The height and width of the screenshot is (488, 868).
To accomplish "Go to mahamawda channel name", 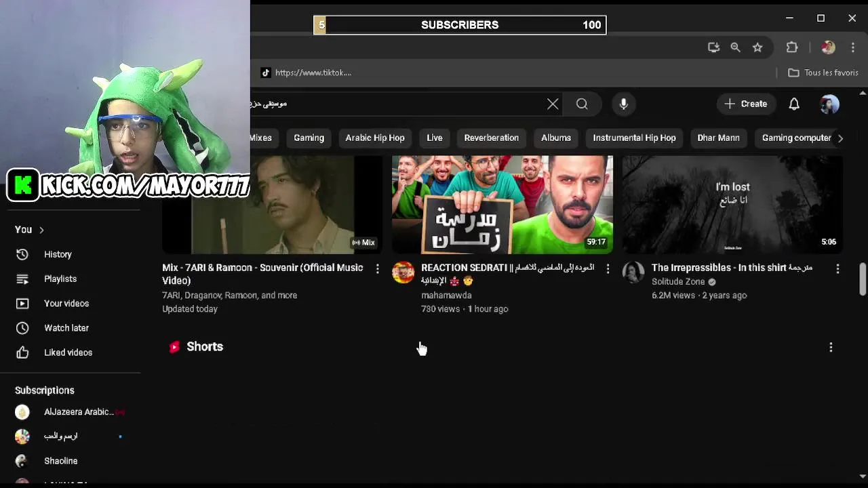I will [446, 296].
